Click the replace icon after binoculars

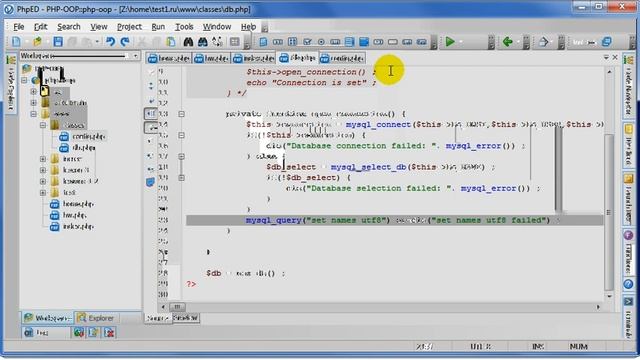coord(217,42)
